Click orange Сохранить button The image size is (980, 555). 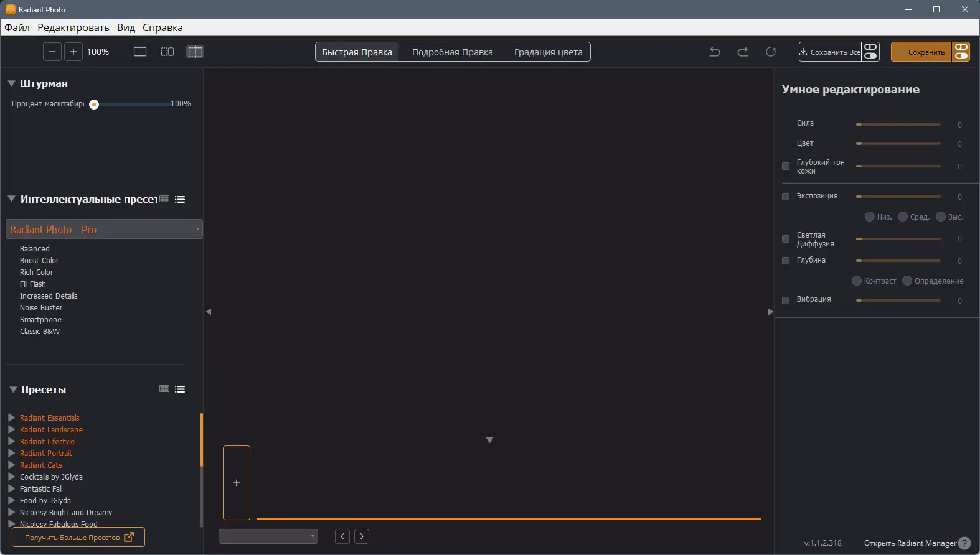pos(921,52)
